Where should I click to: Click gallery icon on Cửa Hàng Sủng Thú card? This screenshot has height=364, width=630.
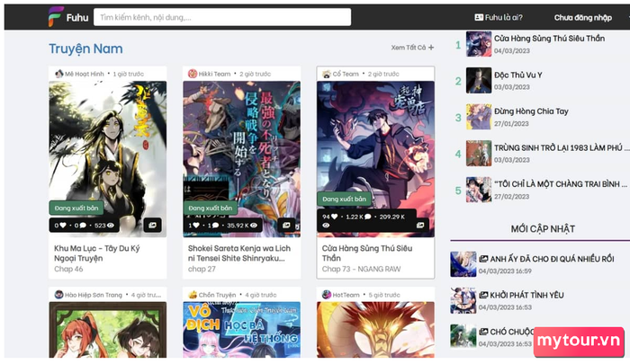point(420,226)
